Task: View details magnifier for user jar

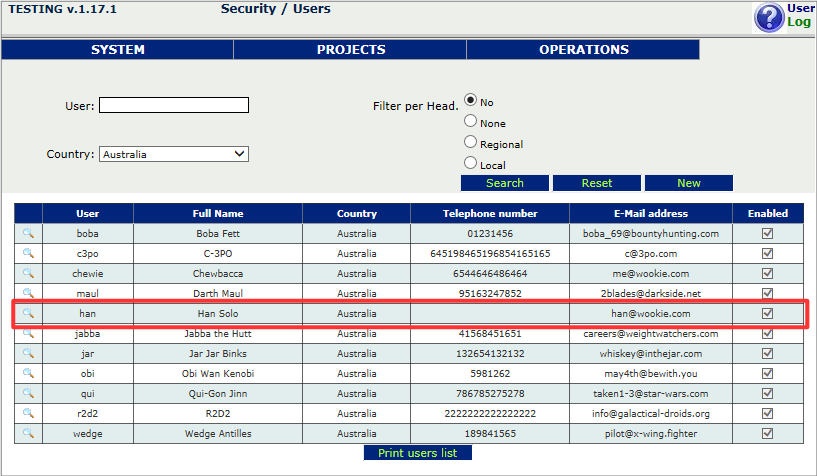Action: 28,353
